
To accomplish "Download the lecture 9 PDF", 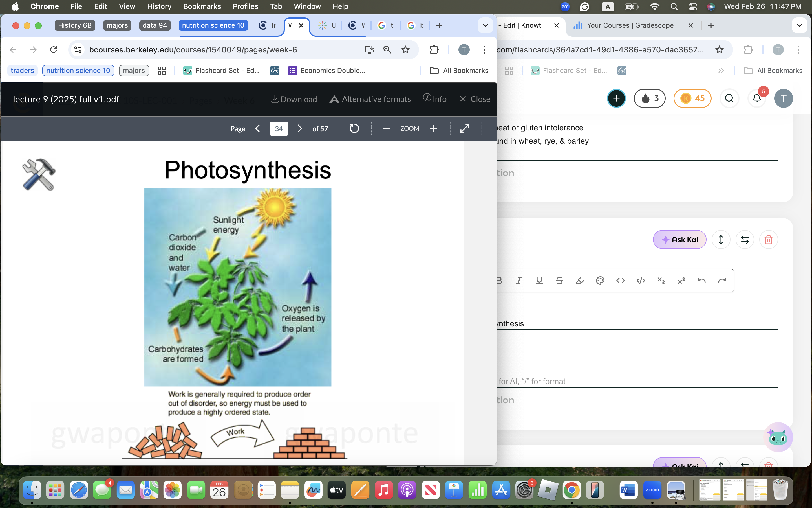I will point(294,99).
